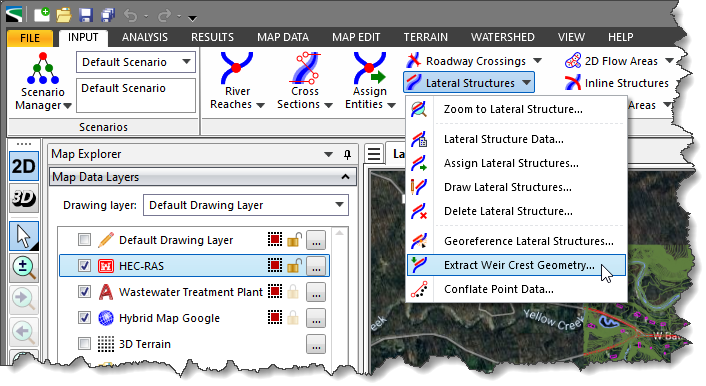706x386 pixels.
Task: Click the Save All icon
Action: 108,15
